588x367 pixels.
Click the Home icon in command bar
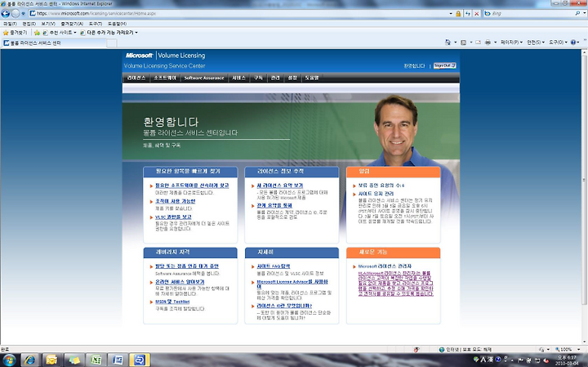click(x=448, y=43)
